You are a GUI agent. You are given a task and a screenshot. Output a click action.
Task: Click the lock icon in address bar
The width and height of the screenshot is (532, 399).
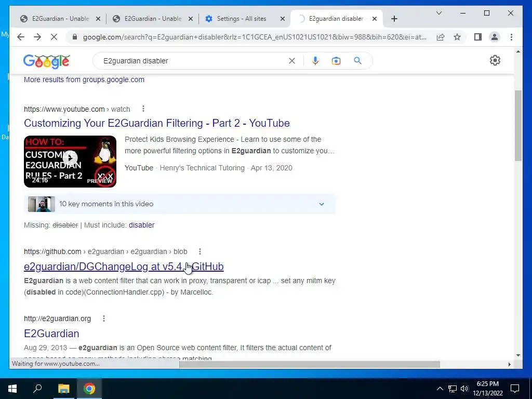75,37
